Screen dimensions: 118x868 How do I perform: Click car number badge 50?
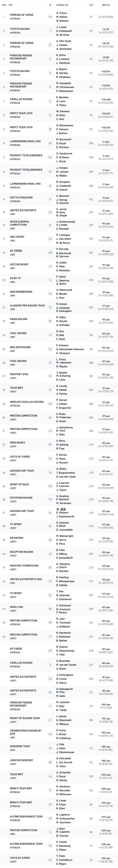50,17
